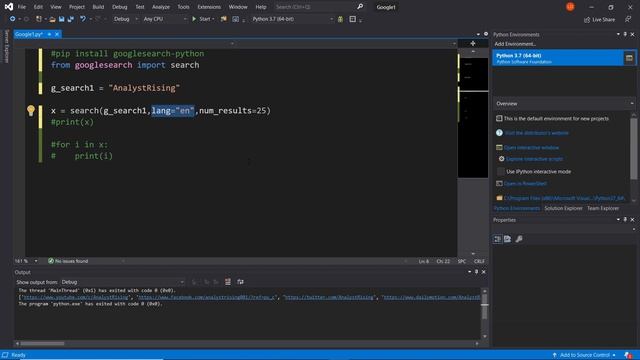This screenshot has width=640, height=360.
Task: Click the Alphabetical sort icon in Properties
Action: coord(507,239)
